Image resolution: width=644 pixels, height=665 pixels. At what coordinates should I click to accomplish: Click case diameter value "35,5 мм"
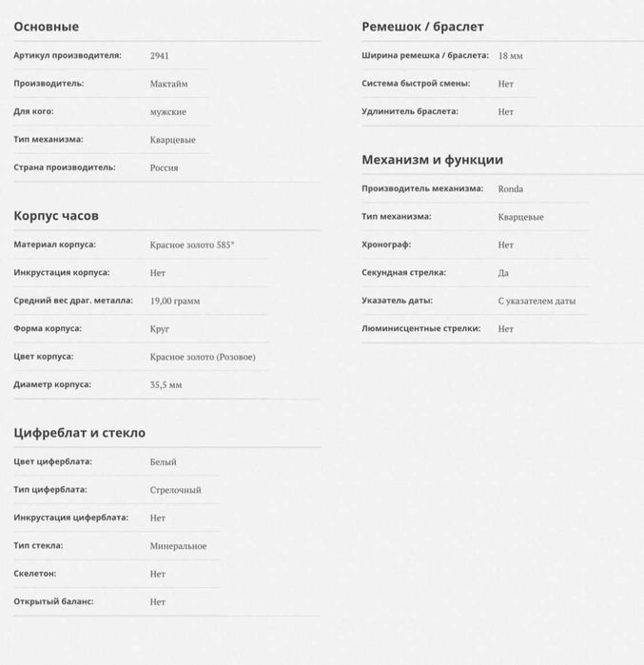click(x=166, y=385)
